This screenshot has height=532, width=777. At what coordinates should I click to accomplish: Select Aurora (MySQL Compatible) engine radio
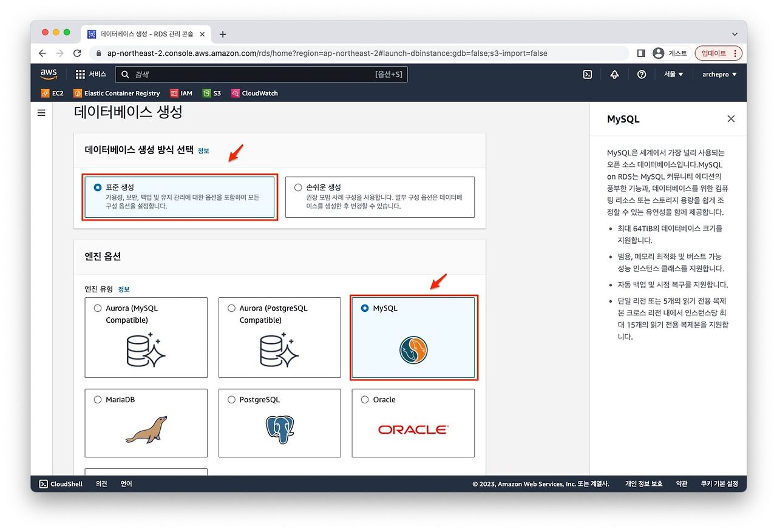pos(98,308)
